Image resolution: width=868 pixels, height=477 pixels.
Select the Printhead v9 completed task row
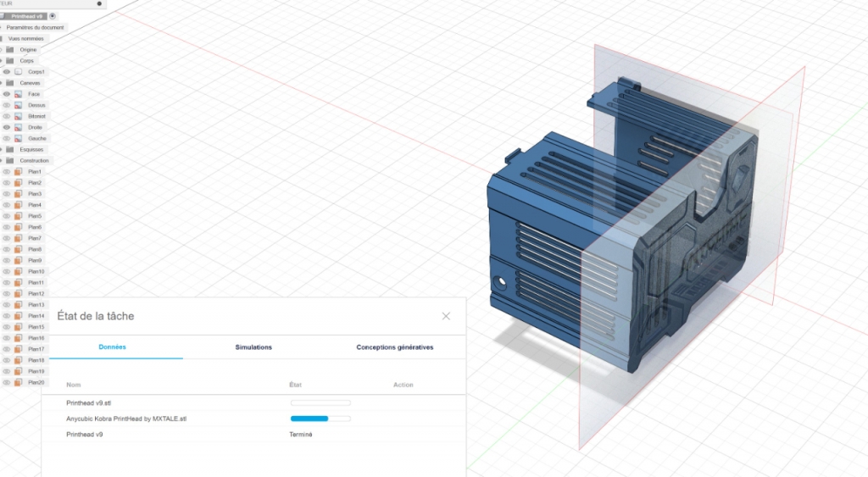(x=253, y=435)
